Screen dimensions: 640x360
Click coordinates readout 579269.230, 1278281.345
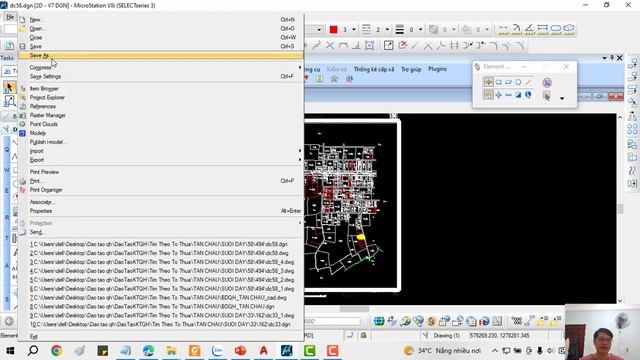[499, 336]
